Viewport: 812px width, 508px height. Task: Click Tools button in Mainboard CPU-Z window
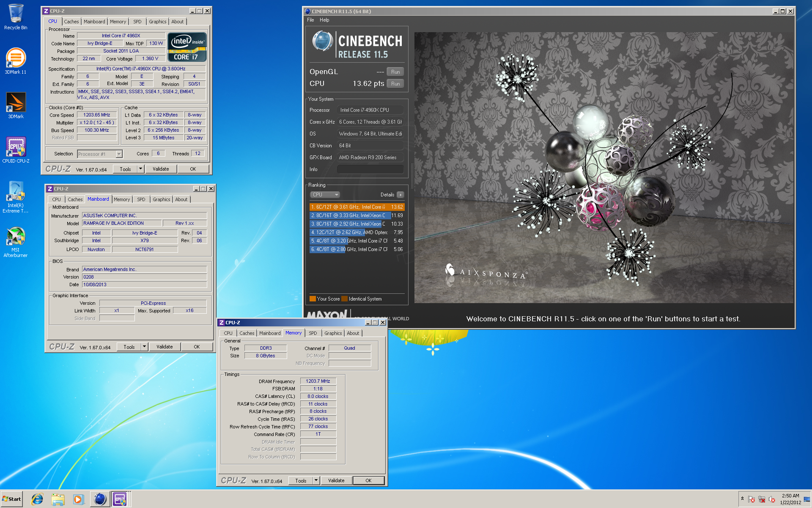tap(129, 347)
